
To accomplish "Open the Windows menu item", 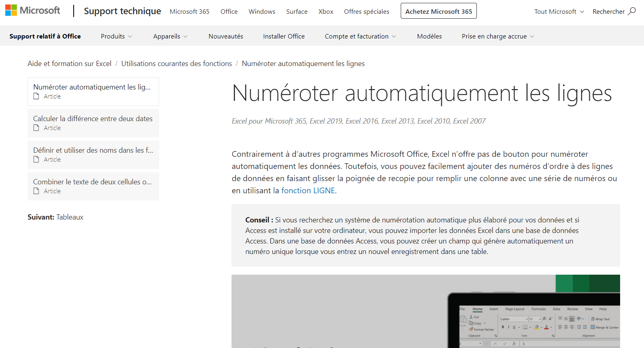I will 262,11.
